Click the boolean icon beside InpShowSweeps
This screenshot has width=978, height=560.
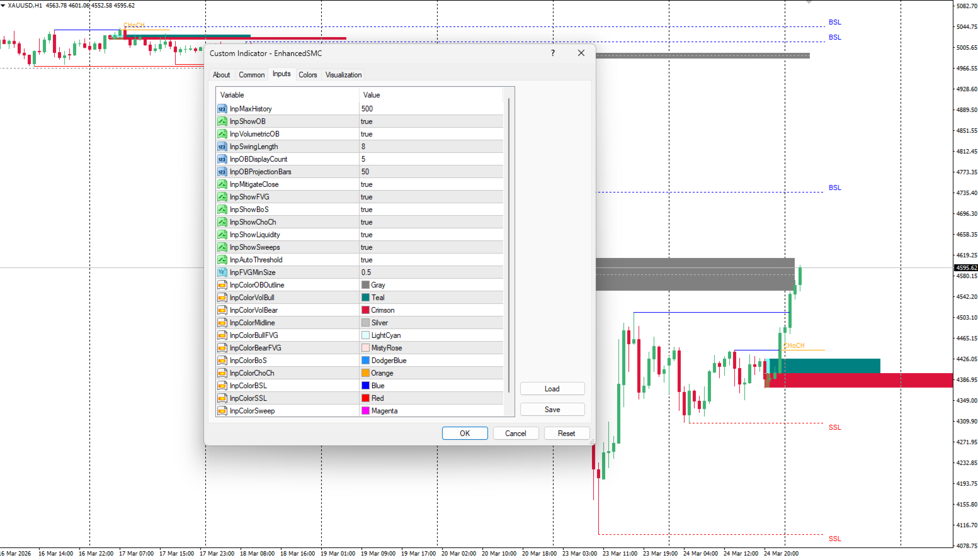pos(222,247)
